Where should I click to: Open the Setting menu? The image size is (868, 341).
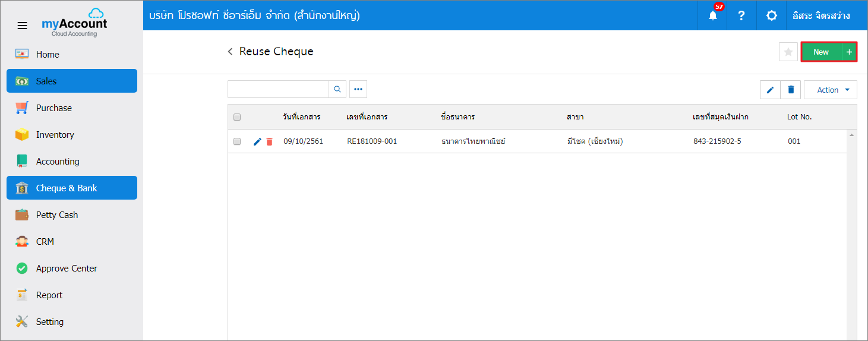[72, 321]
